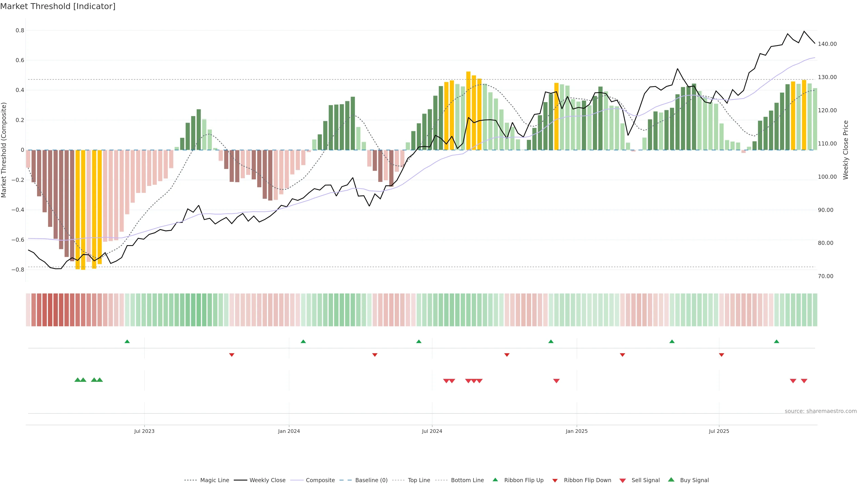Click the ribbon flip up marker after Jan 2024

click(303, 342)
